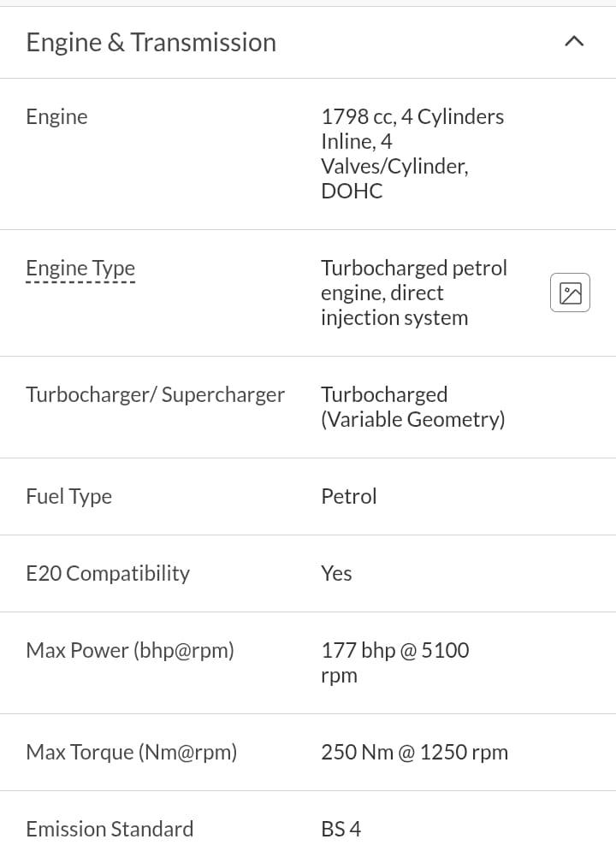616x857 pixels.
Task: Collapse the Engine & Transmission section chevron
Action: point(574,41)
